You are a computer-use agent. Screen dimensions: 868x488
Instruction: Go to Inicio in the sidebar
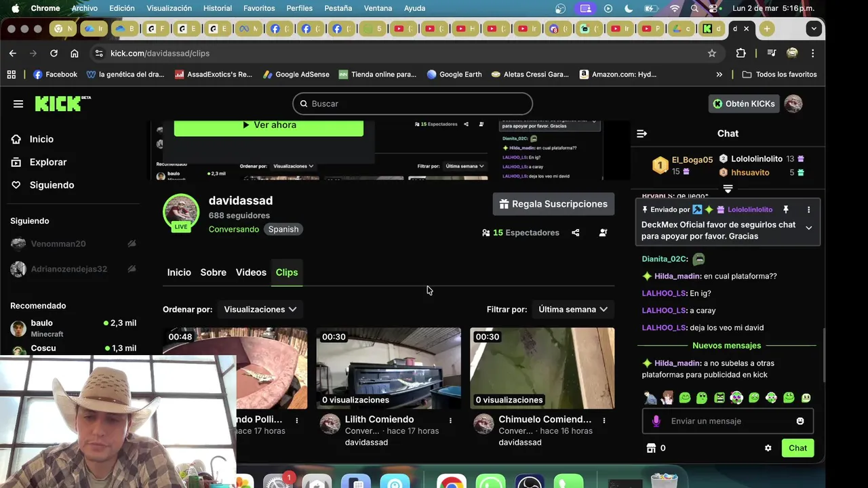41,139
